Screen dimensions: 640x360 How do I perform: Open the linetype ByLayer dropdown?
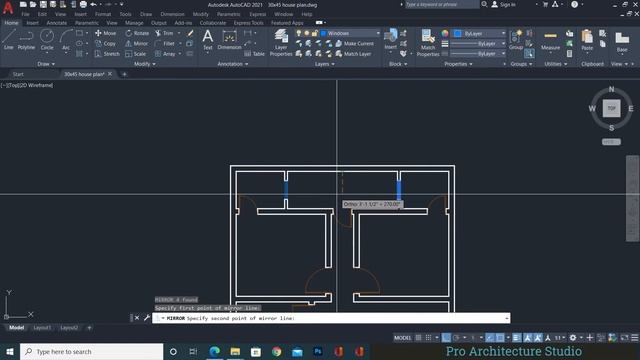coord(478,53)
